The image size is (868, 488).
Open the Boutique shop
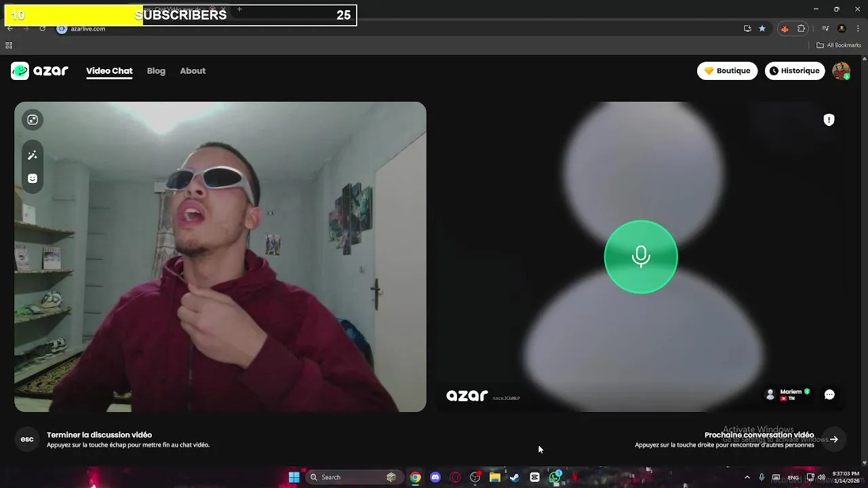(x=727, y=70)
